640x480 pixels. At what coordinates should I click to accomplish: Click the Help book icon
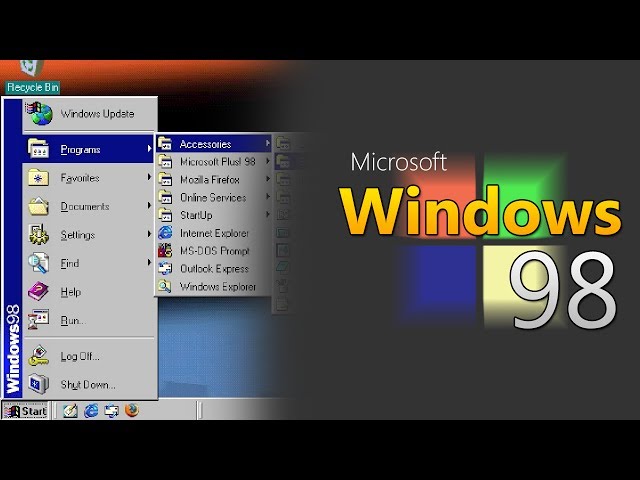coord(38,291)
